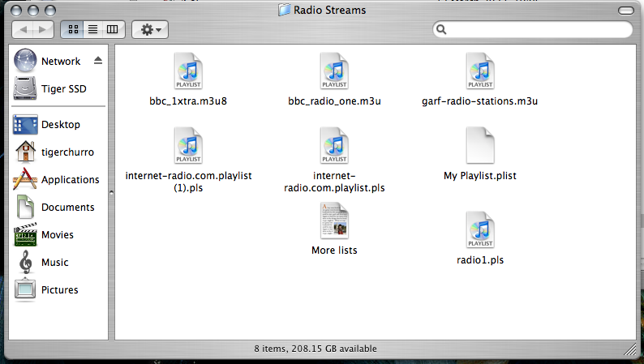Go back with the left arrow button
The image size is (644, 364).
pyautogui.click(x=23, y=29)
